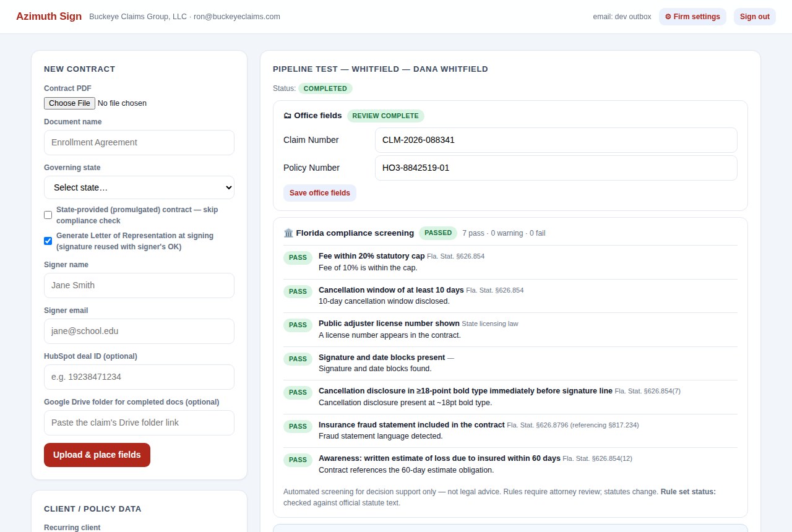Open the Governing state dropdown

point(139,187)
